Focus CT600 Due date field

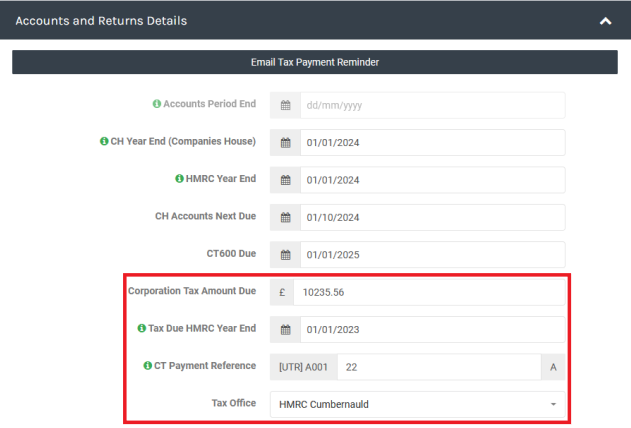433,255
